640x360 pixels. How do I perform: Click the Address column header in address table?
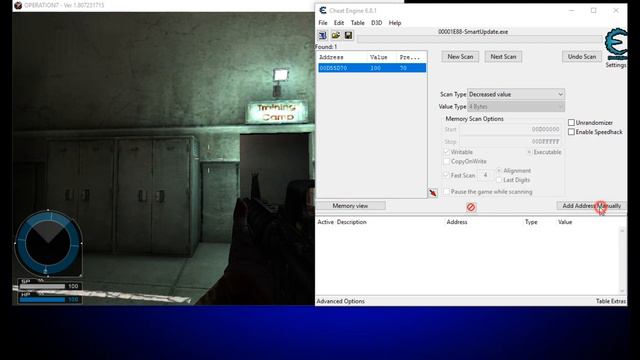click(x=457, y=222)
